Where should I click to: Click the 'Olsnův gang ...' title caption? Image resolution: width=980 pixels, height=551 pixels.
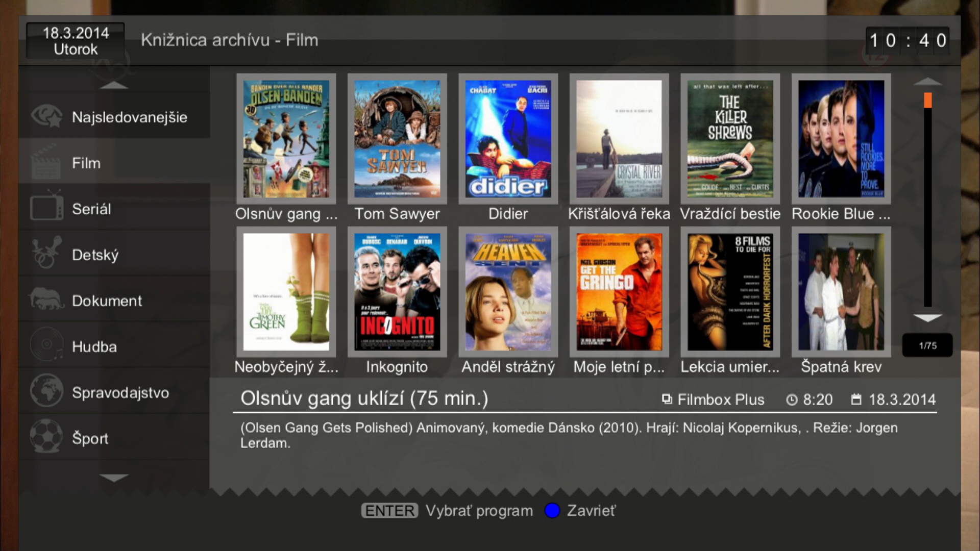286,214
